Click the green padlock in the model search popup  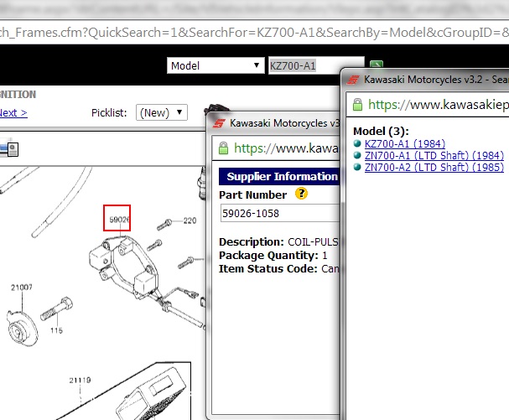click(358, 105)
